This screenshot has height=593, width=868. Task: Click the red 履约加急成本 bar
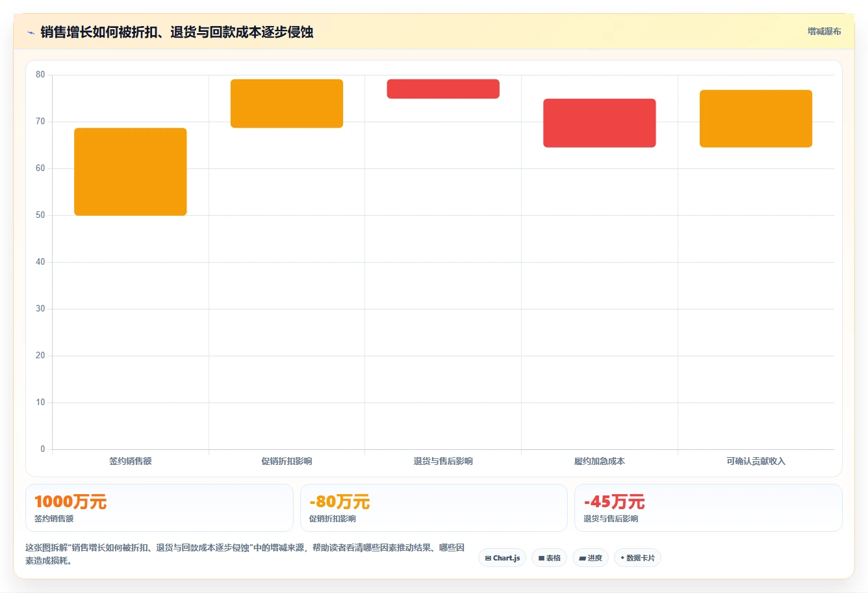[600, 123]
